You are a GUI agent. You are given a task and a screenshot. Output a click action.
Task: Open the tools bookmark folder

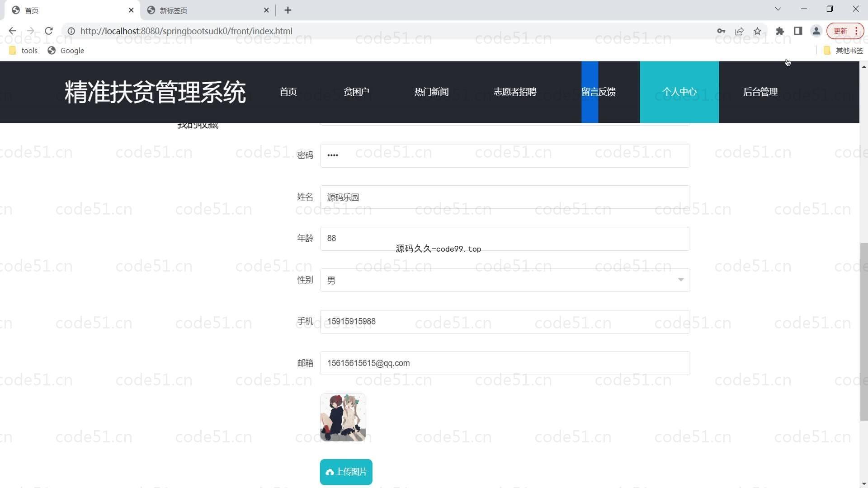pos(23,51)
